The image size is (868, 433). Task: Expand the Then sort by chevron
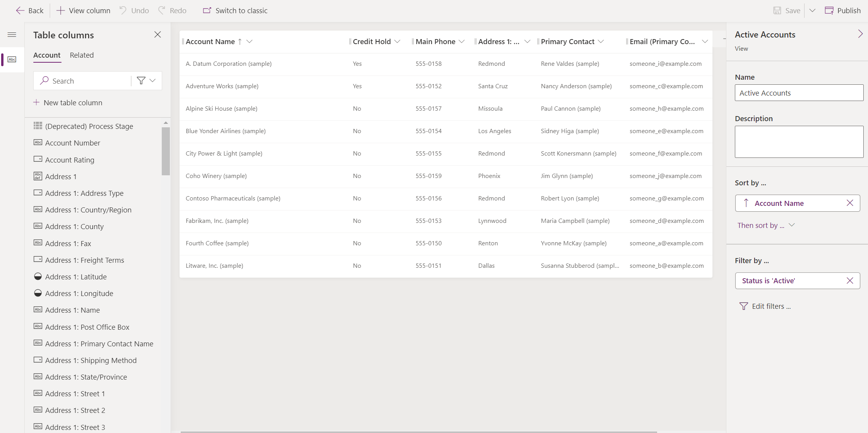[x=792, y=225]
